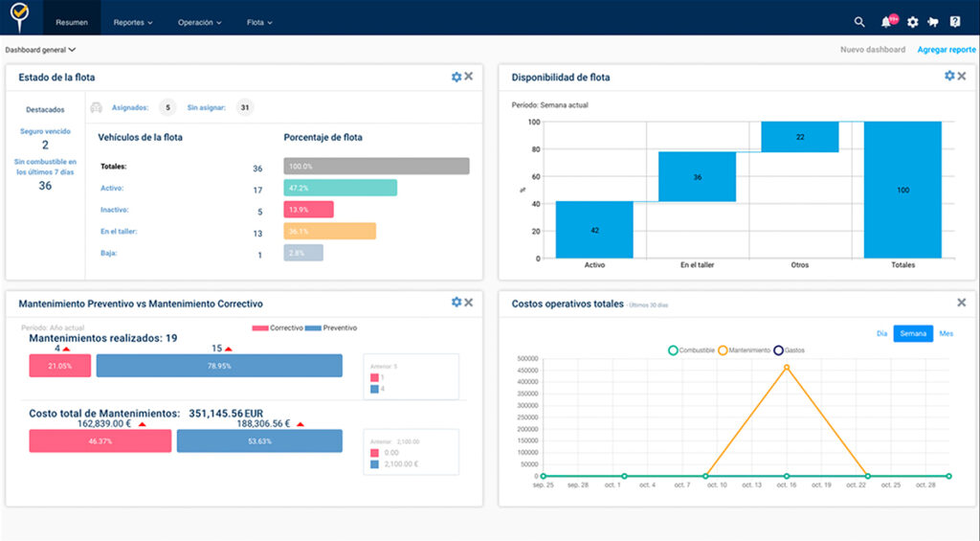Click the company logo in top-left corner

point(19,17)
